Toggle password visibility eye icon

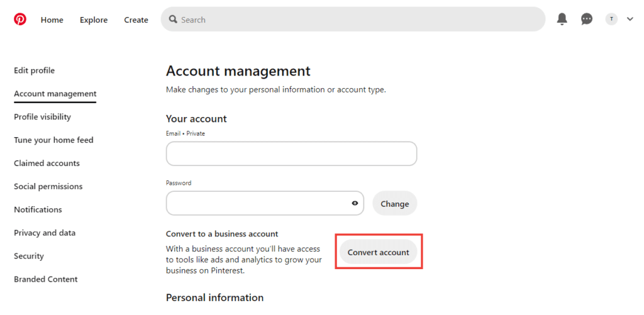click(355, 203)
